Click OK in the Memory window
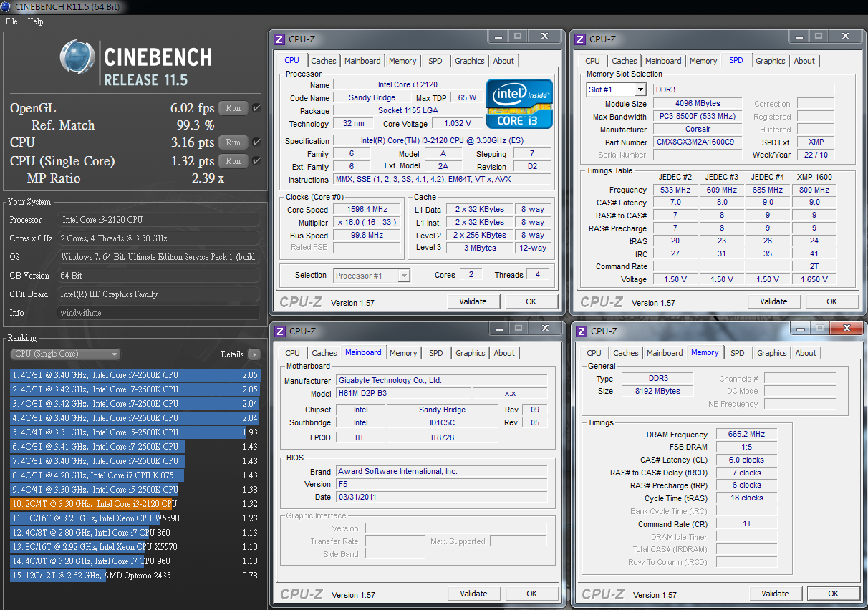Viewport: 868px width, 610px height. [833, 594]
